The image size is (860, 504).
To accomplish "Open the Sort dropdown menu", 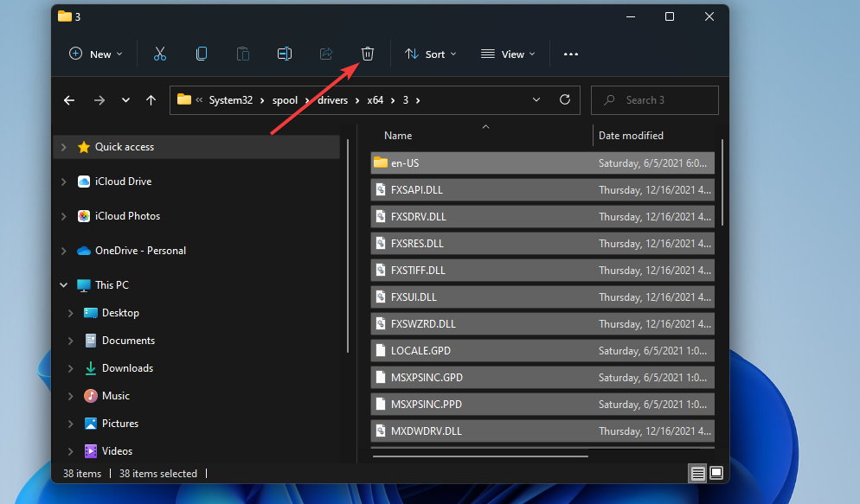I will click(431, 54).
